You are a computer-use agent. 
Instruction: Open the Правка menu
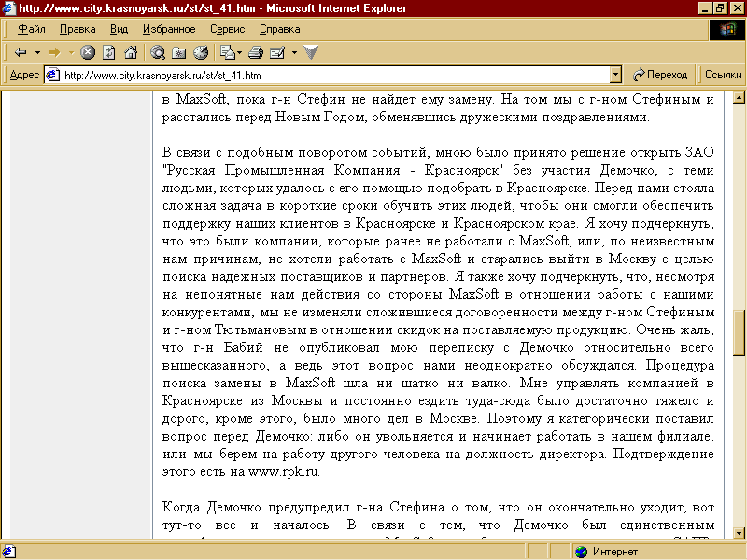tap(78, 29)
